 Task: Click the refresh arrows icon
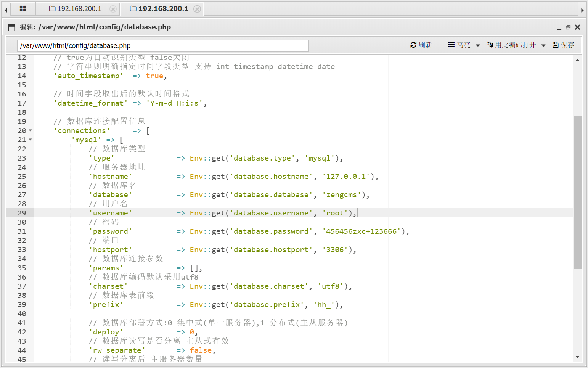413,45
